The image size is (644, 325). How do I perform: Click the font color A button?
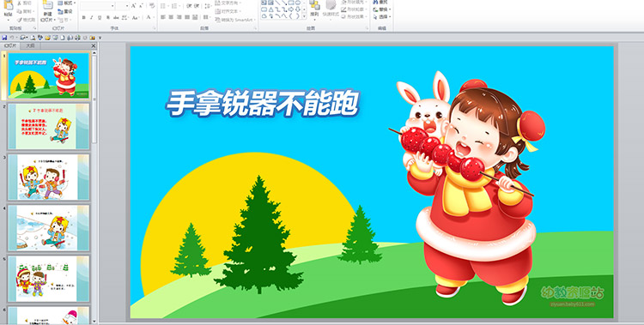pyautogui.click(x=149, y=17)
